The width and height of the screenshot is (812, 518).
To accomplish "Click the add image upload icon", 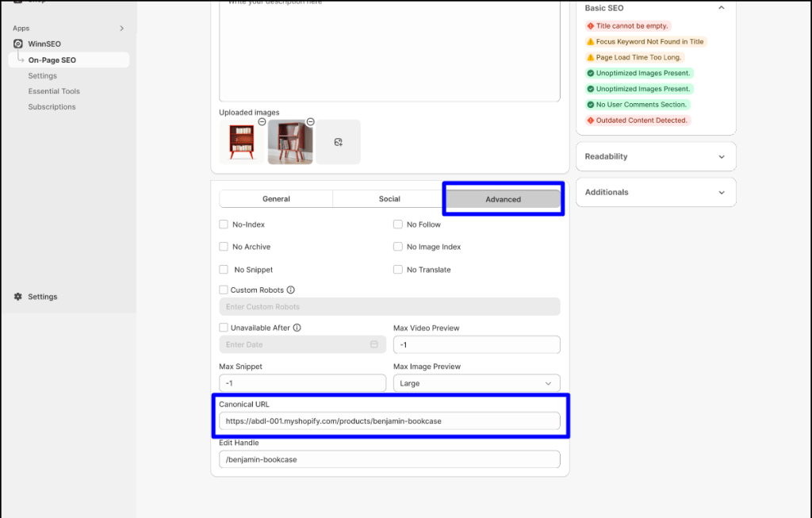I will pos(338,142).
